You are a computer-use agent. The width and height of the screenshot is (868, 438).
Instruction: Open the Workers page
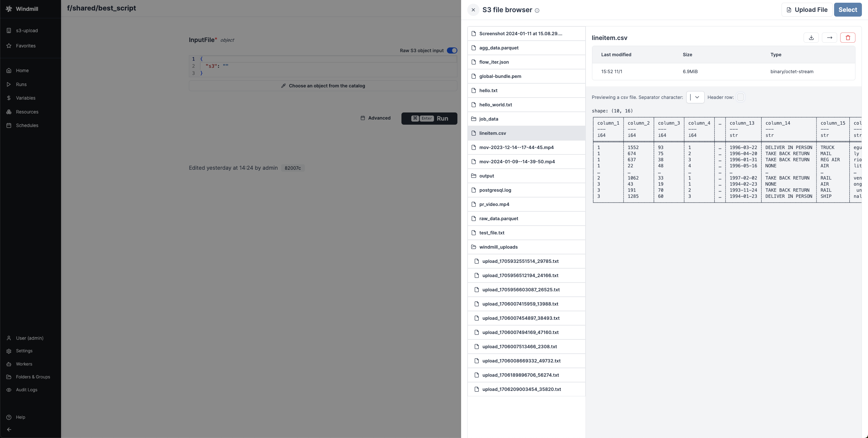31,364
